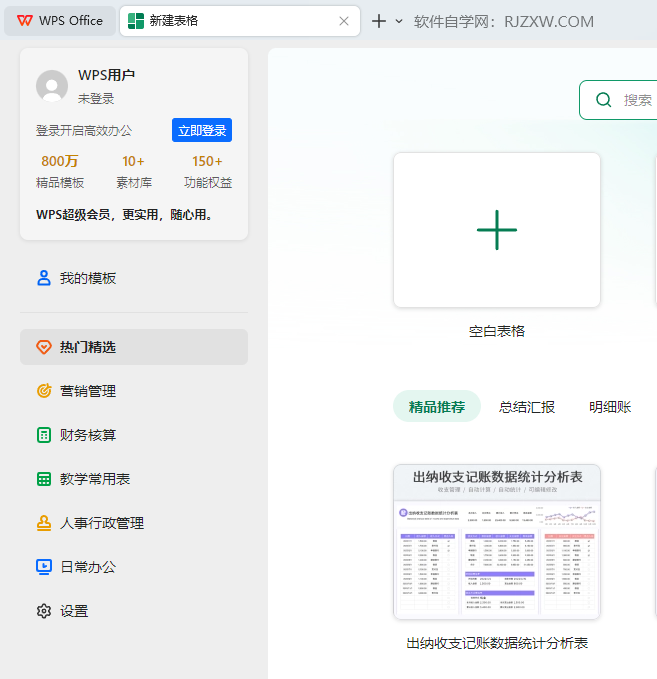This screenshot has height=679, width=657.
Task: Click the 空白表格 label
Action: [497, 331]
